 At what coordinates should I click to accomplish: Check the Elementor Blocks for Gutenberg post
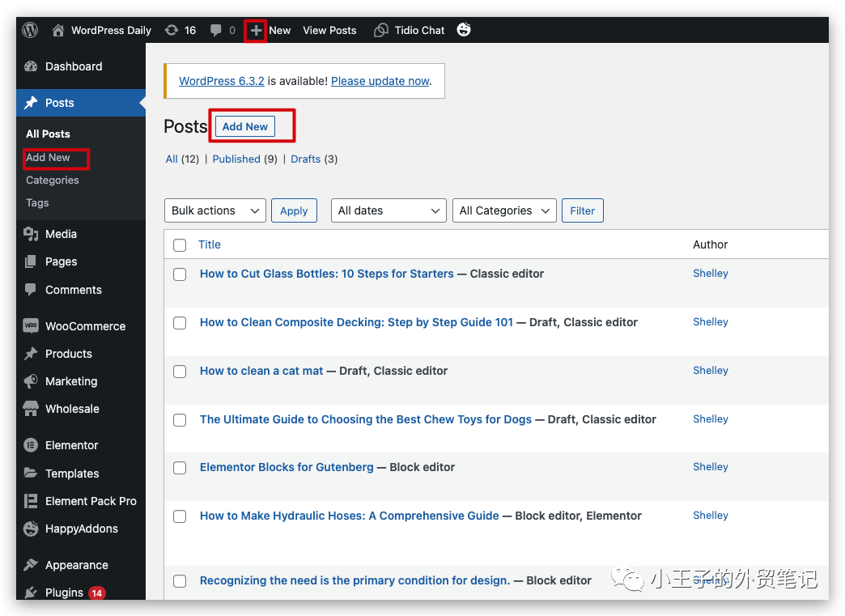(x=180, y=468)
